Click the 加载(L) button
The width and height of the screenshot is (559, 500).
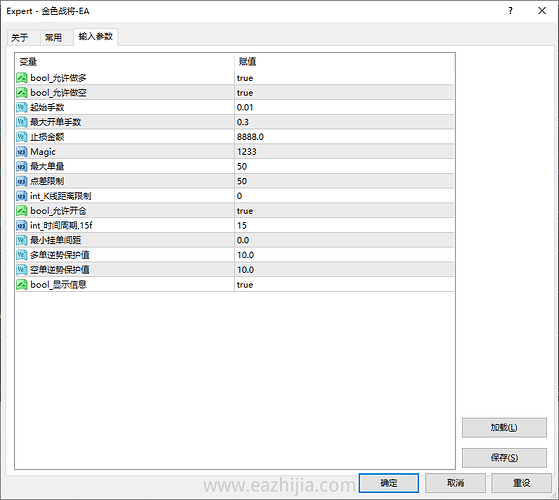[x=504, y=427]
